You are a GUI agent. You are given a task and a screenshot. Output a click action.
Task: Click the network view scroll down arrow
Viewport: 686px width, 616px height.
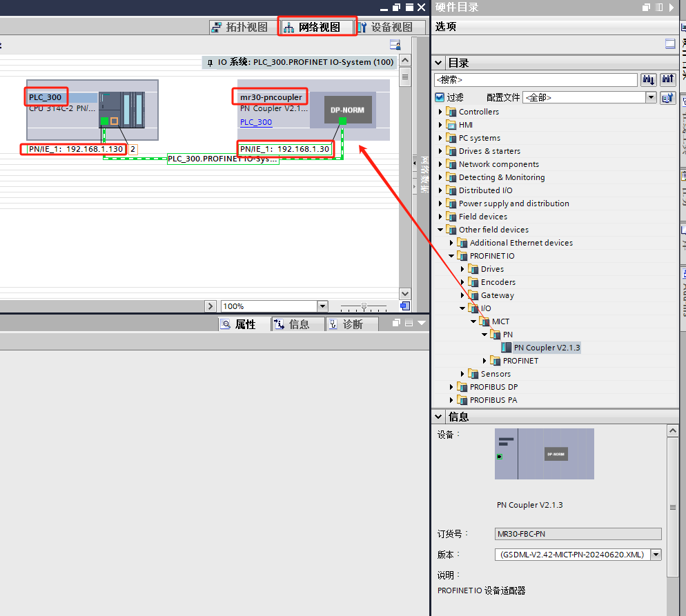point(405,294)
